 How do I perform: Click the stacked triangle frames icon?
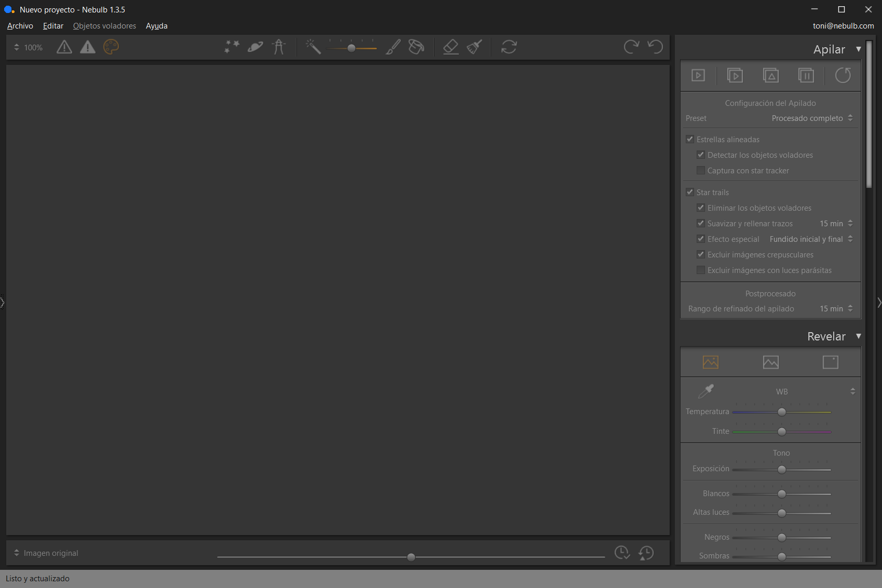click(x=771, y=75)
